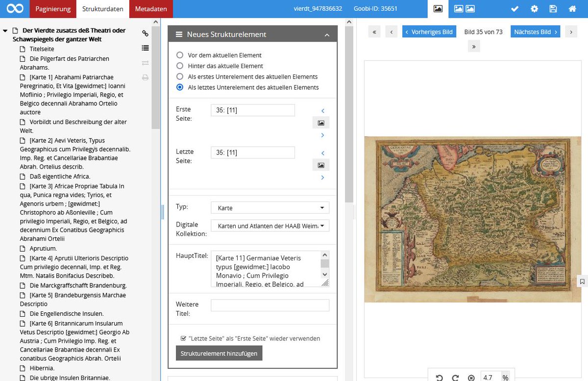The width and height of the screenshot is (588, 381).
Task: Click the zoom percentage field showing 4.7
Action: tap(490, 377)
